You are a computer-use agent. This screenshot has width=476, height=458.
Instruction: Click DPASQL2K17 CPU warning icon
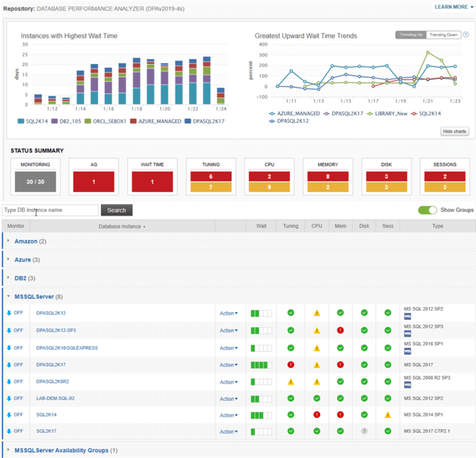coord(317,365)
